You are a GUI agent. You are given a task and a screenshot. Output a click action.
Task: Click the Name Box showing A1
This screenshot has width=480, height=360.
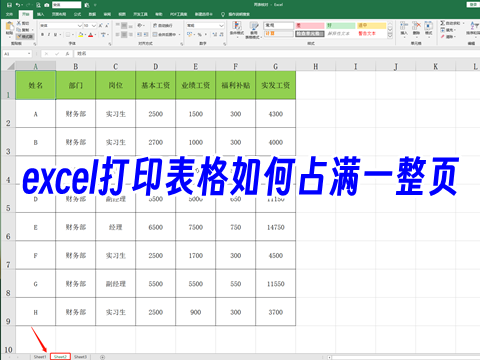coord(17,54)
